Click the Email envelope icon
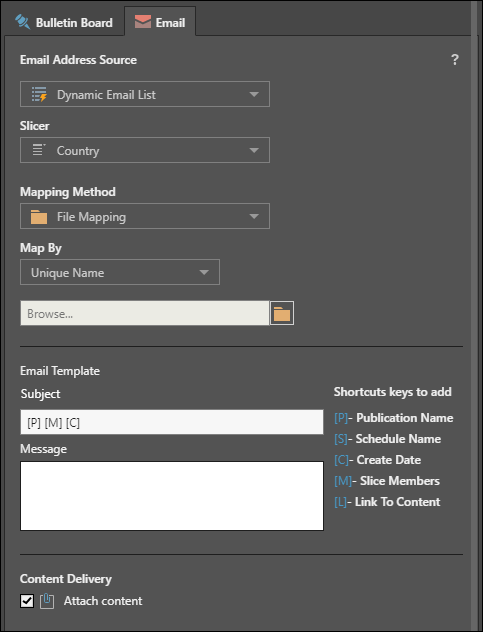This screenshot has width=483, height=632. pos(143,22)
